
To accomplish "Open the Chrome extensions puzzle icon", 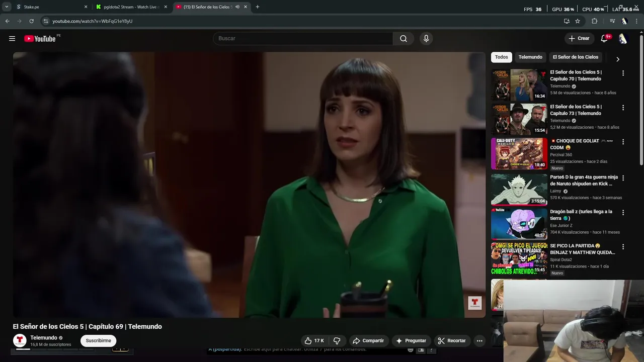I will 594,21.
